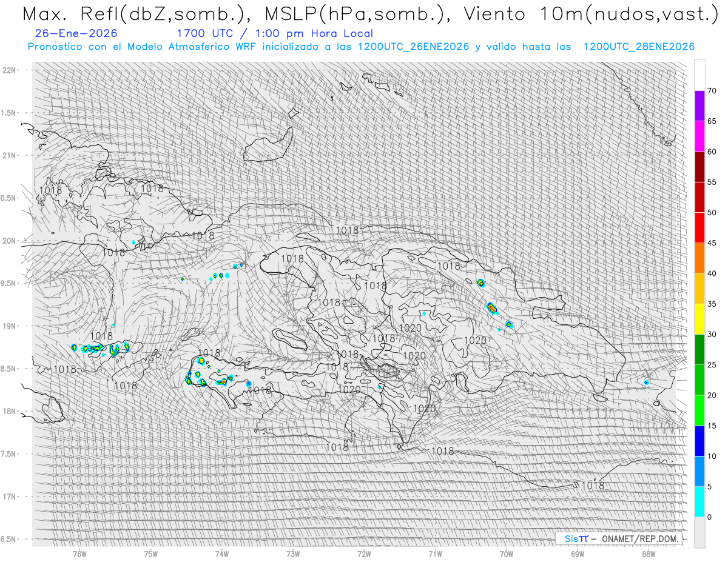The height and width of the screenshot is (562, 728).
Task: Click the map title starting 'Max. Refl(dbZ,somb.)'
Action: [369, 15]
